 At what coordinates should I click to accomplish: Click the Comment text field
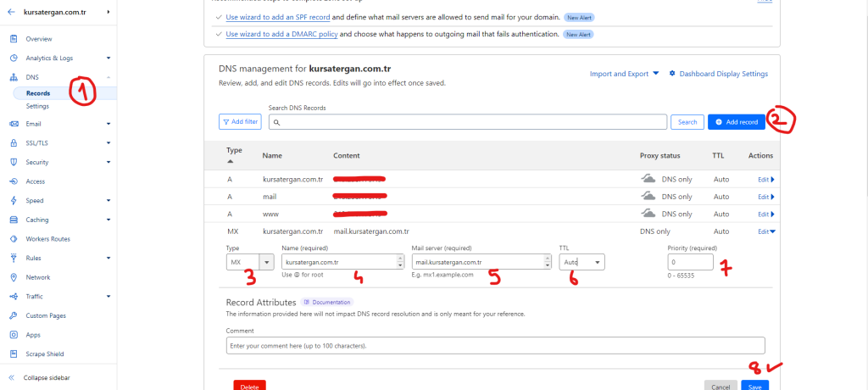495,346
